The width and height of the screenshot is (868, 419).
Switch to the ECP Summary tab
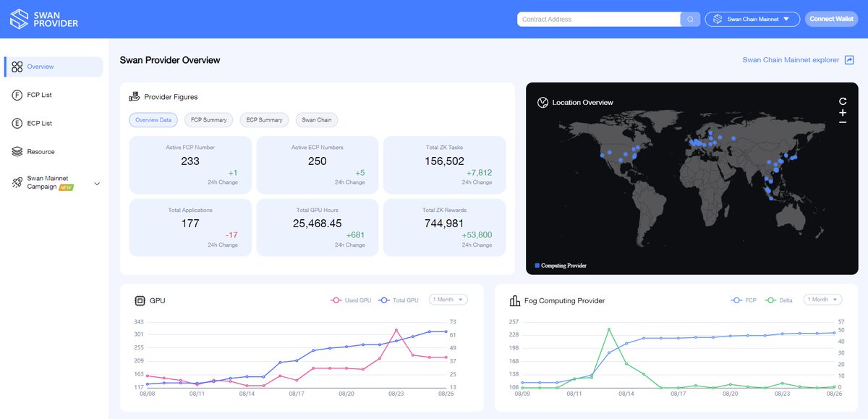pos(265,120)
